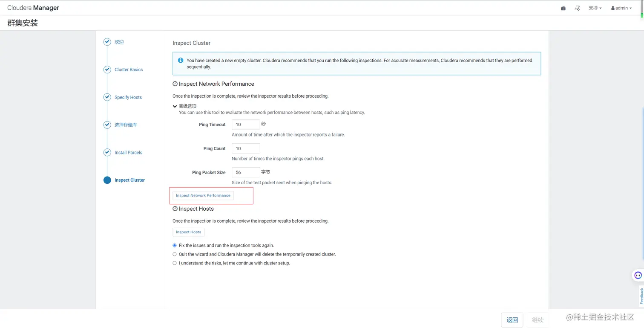Click the 继续 continue button
This screenshot has height=331, width=644.
click(x=538, y=320)
